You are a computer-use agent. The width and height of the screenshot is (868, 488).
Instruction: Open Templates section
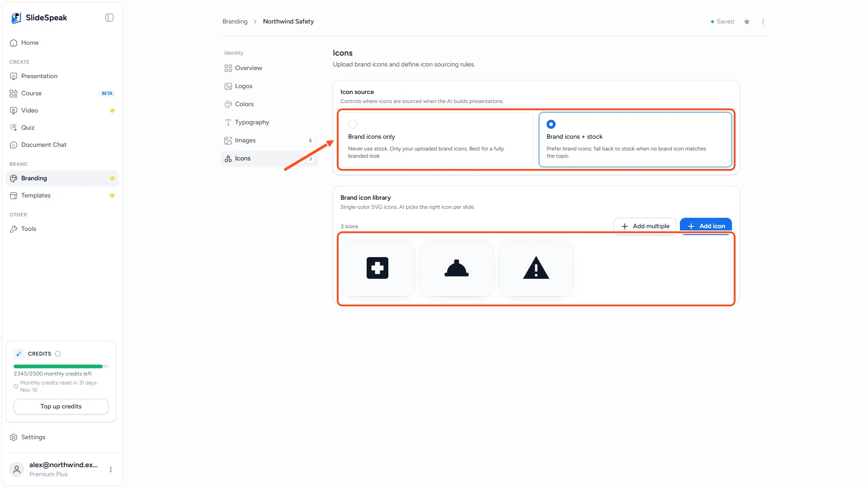coord(62,195)
